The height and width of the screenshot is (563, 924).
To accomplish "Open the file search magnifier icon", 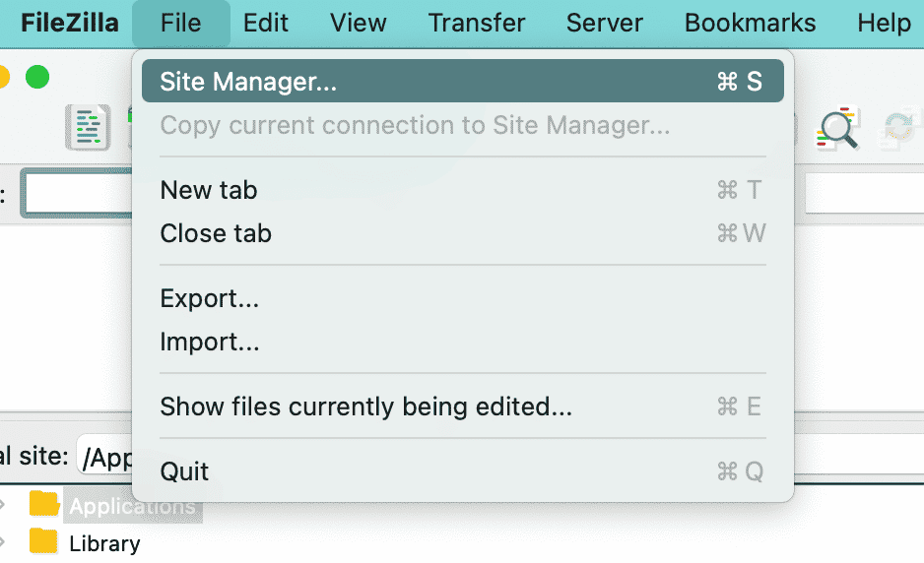I will (837, 127).
